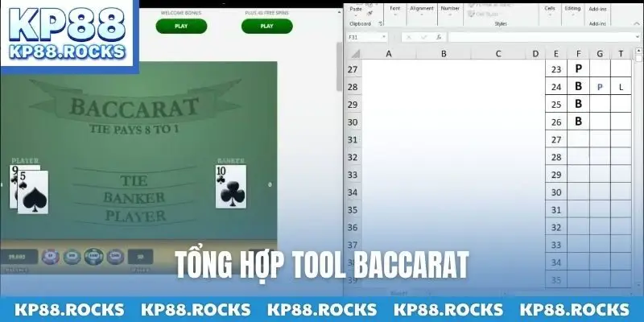Select row 35 header
Screen dimensions: 644x322
[x=353, y=210]
